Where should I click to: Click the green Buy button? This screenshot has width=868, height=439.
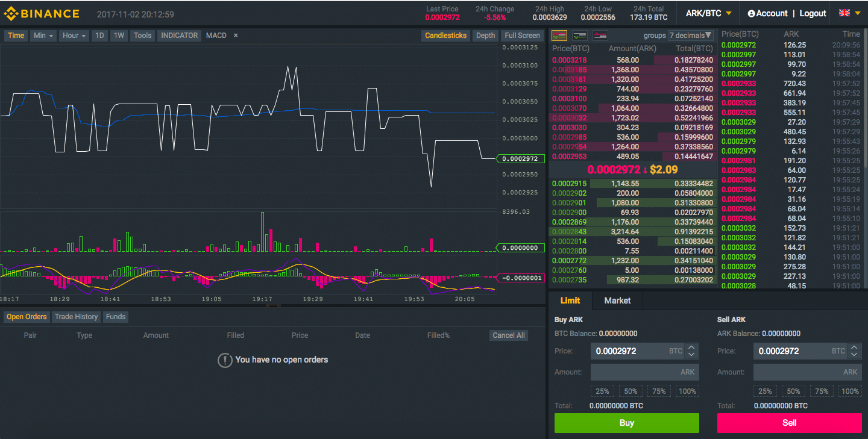click(626, 423)
